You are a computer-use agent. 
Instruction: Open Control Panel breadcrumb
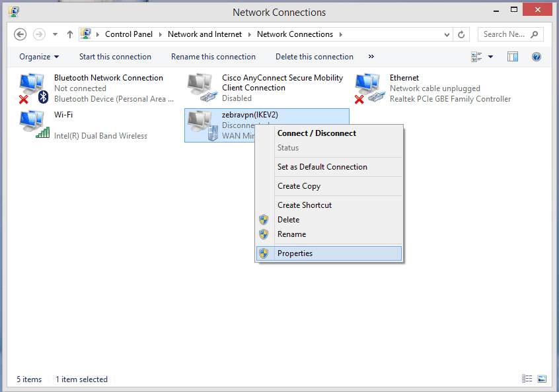(129, 34)
